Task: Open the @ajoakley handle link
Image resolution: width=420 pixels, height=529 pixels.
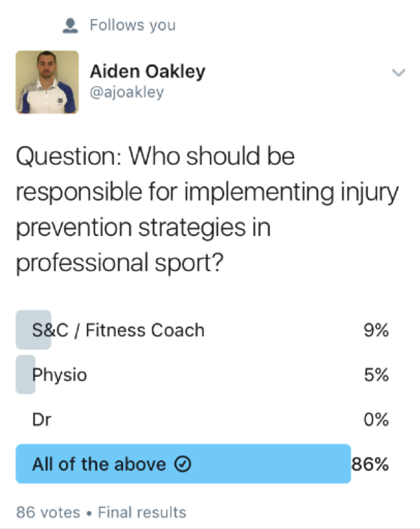Action: (x=127, y=92)
